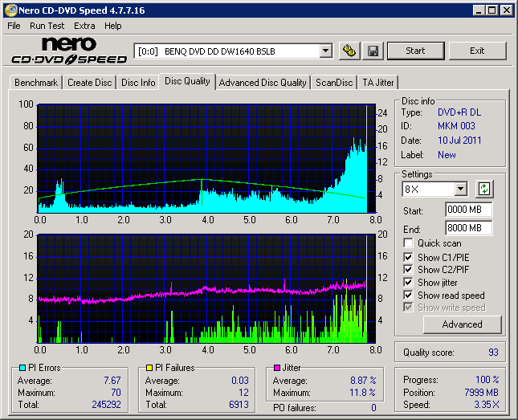Open the BENQ drive selection dropdown

(x=325, y=51)
